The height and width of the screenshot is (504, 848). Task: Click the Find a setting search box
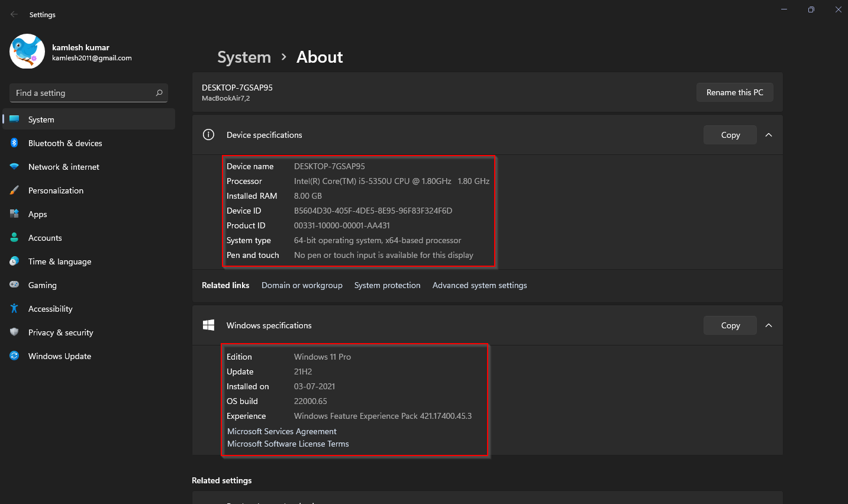pos(89,93)
